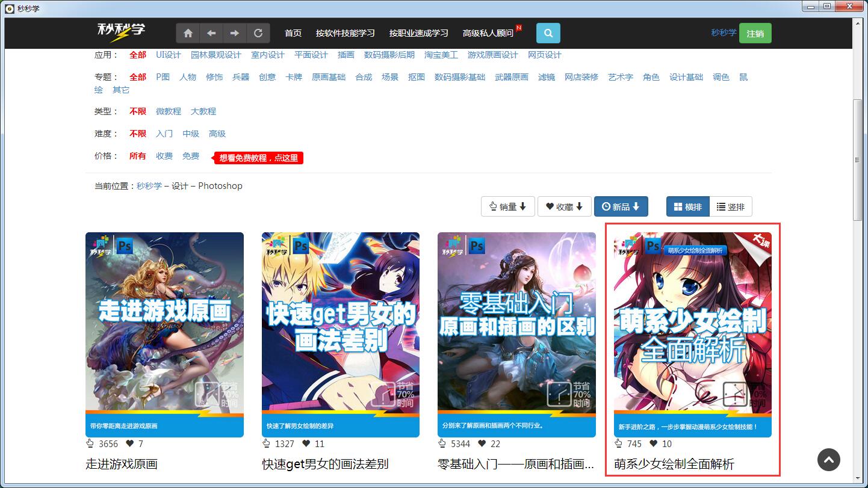Navigate forward with the right arrow icon
Screen dimensions: 868x488
point(235,33)
